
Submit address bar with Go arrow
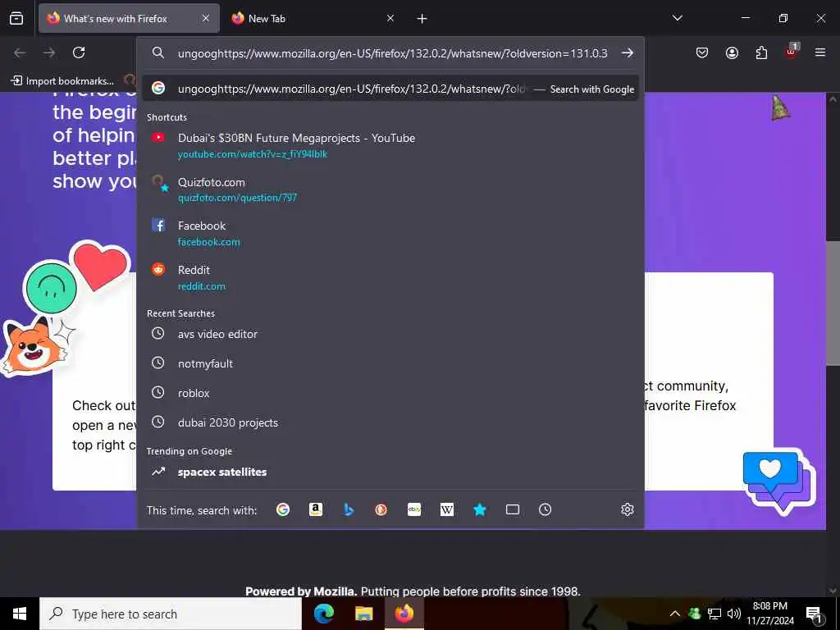tap(628, 53)
